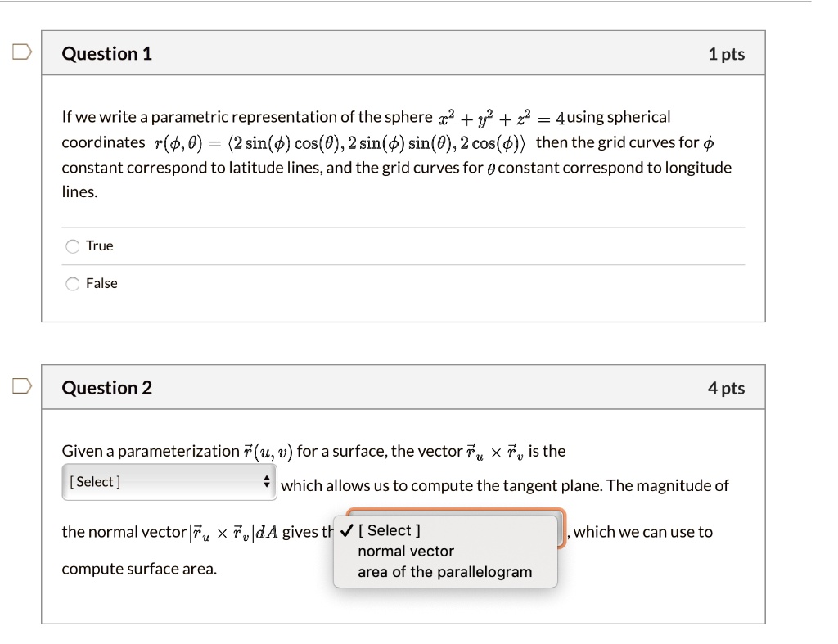The height and width of the screenshot is (644, 838).
Task: Click the checkmark beside [ Select ] option
Action: (346, 530)
